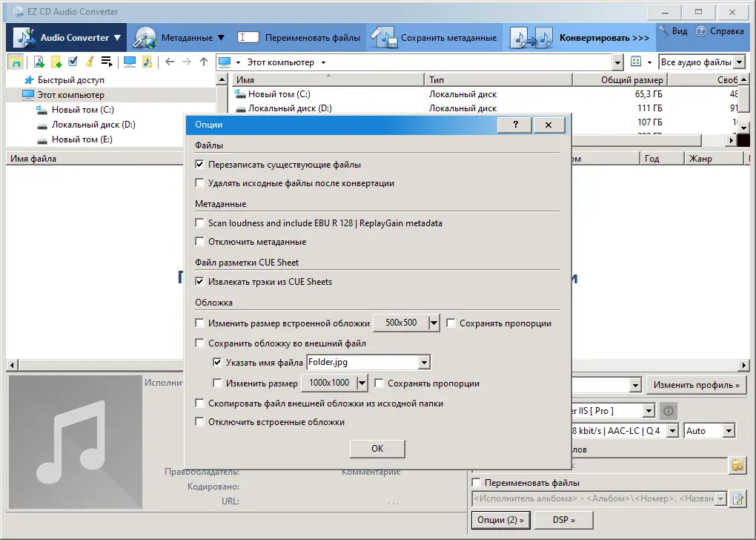
Task: Open the 1000x1000 size dropdown
Action: click(x=362, y=383)
